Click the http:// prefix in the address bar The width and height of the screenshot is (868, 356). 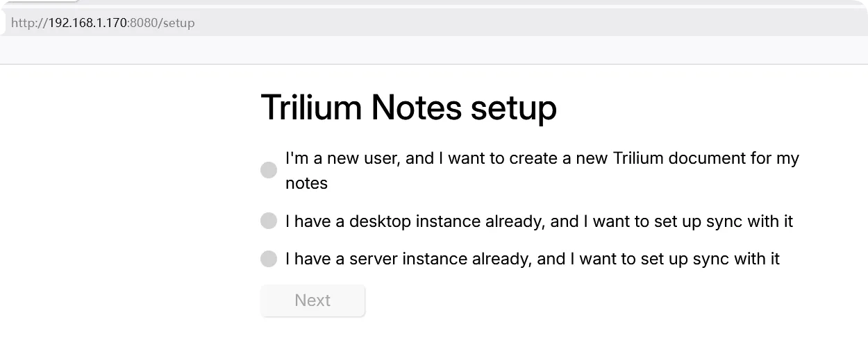(x=29, y=23)
